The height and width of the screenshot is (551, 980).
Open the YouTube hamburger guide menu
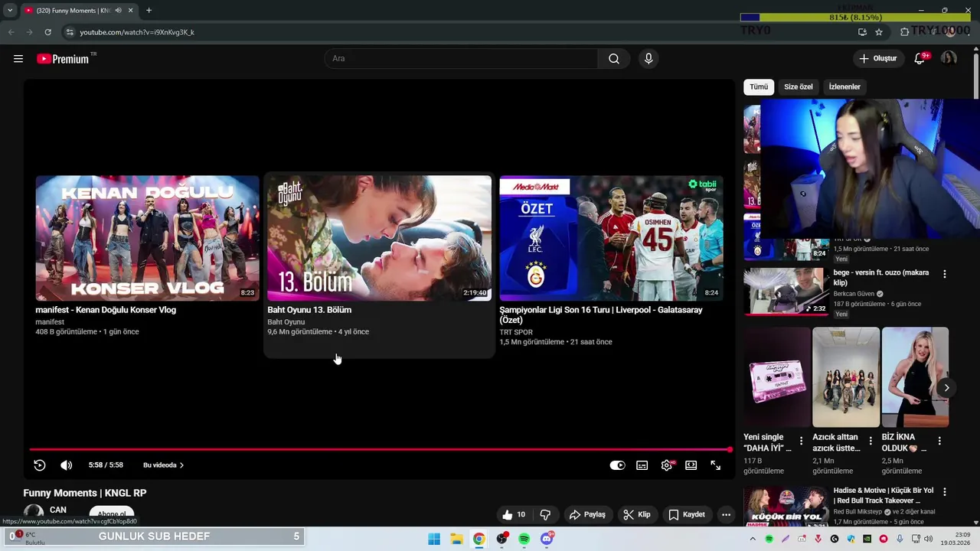tap(18, 59)
